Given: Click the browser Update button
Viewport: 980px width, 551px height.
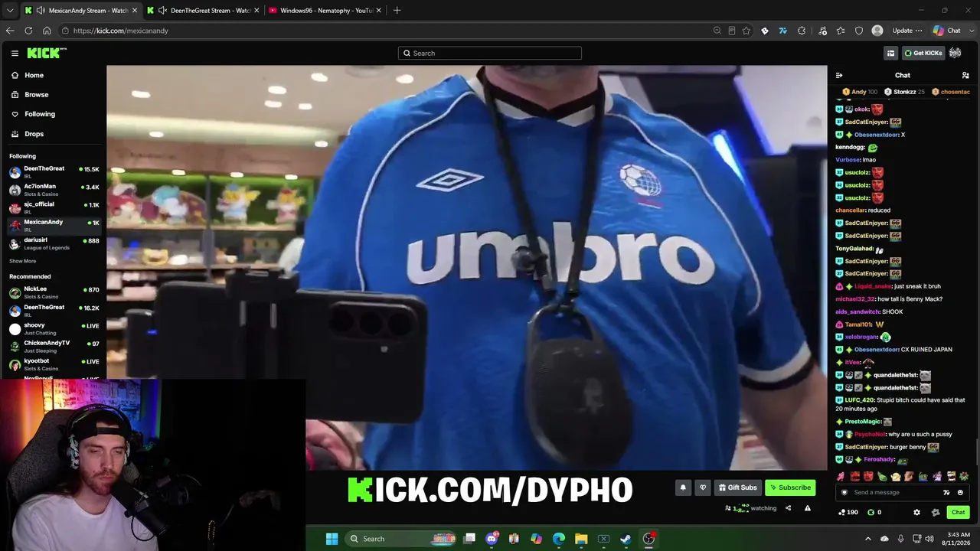Looking at the screenshot, I should click(907, 31).
